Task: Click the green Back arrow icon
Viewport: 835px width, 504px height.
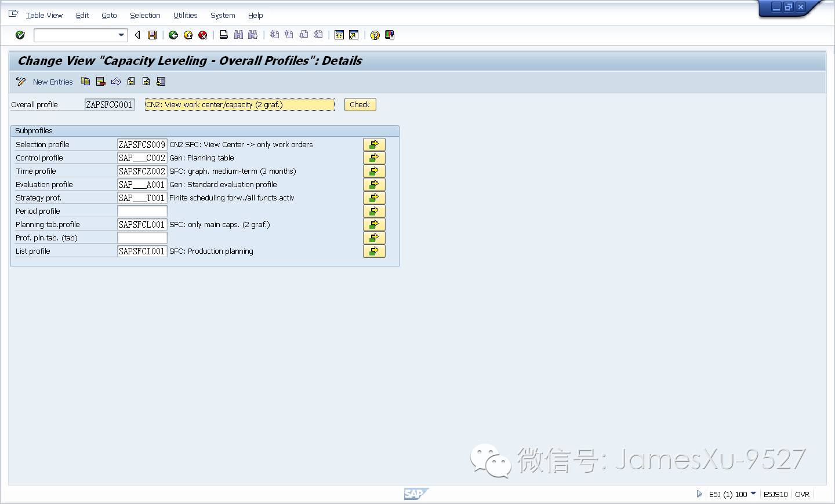Action: (173, 35)
